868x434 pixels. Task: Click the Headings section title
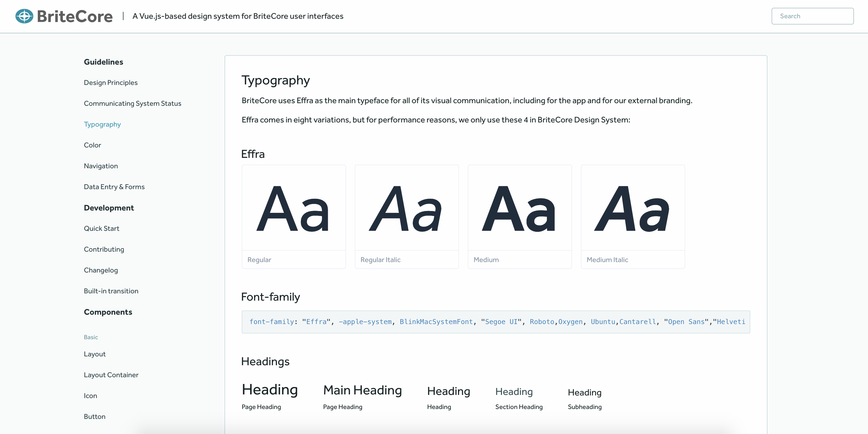click(265, 362)
